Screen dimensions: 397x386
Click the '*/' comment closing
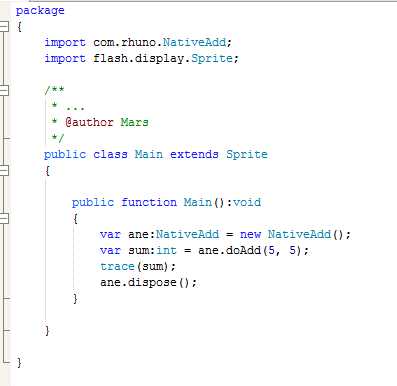[58, 138]
